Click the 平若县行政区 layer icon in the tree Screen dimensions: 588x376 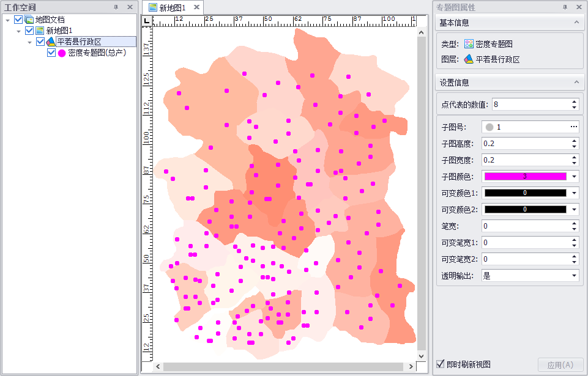[51, 42]
